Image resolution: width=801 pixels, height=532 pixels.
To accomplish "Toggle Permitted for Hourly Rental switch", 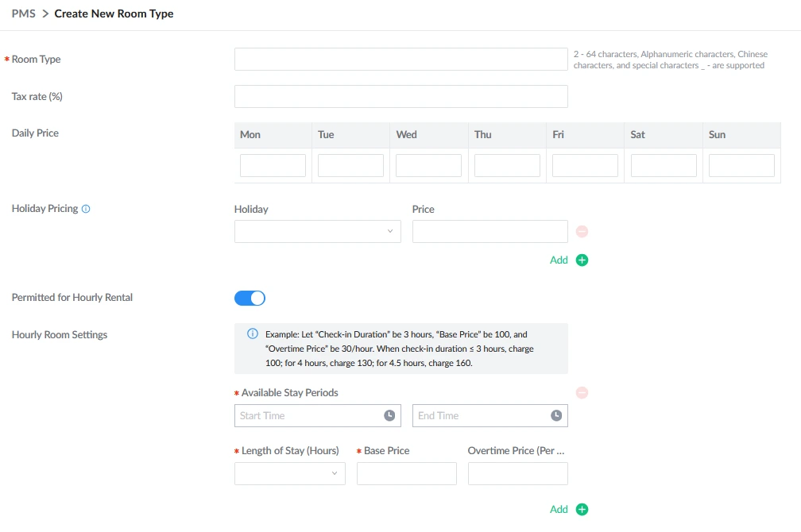I will coord(250,298).
